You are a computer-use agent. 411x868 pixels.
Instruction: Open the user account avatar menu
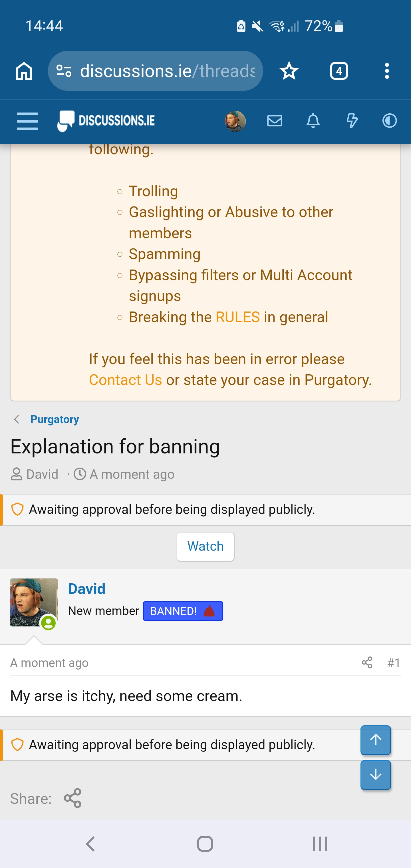click(x=235, y=121)
